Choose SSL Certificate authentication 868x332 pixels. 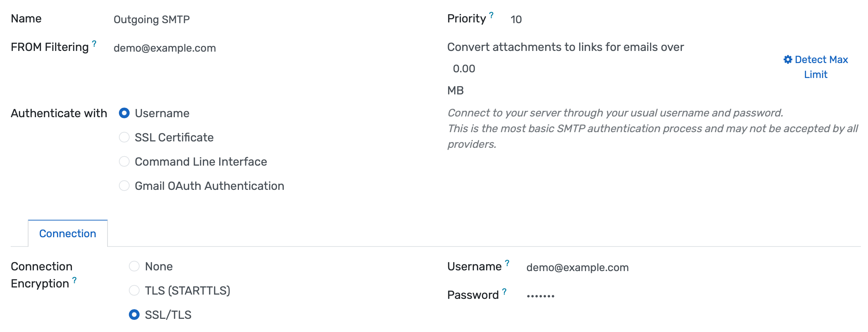pyautogui.click(x=124, y=138)
